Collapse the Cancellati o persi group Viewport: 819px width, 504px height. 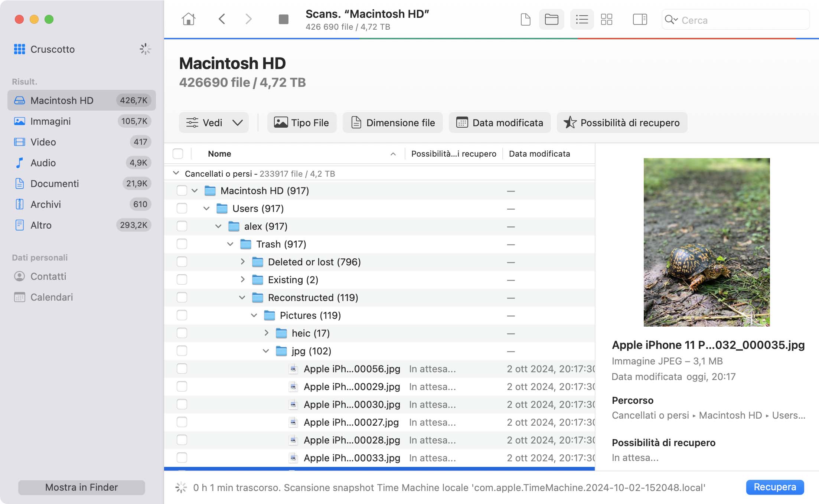(x=176, y=173)
